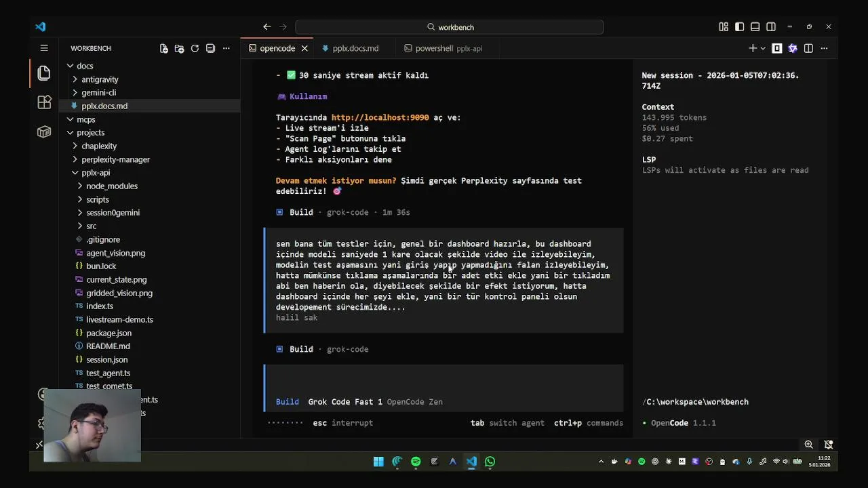
Task: Split the editor to the right
Action: (x=808, y=48)
